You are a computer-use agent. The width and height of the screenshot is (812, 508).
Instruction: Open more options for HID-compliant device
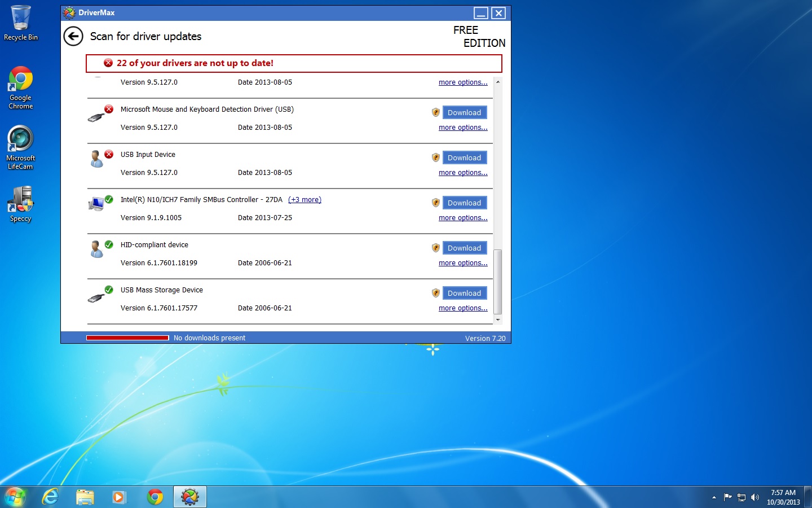pyautogui.click(x=463, y=263)
